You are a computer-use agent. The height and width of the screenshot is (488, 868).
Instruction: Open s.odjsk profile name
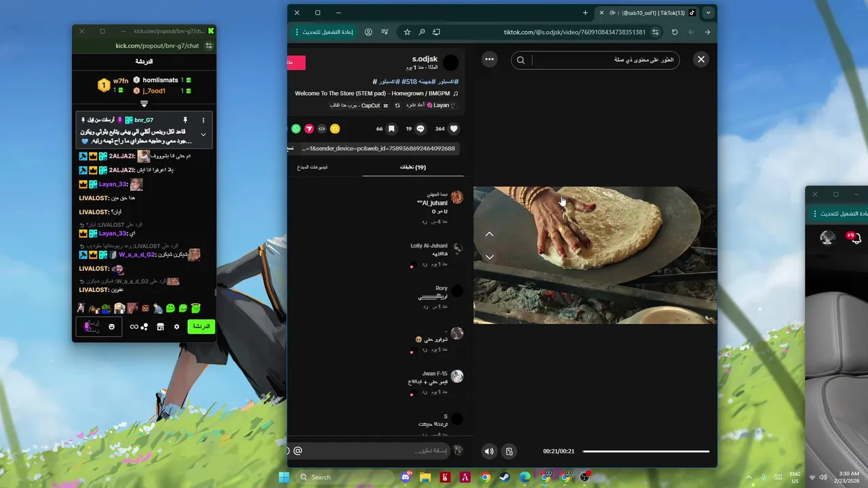(425, 59)
